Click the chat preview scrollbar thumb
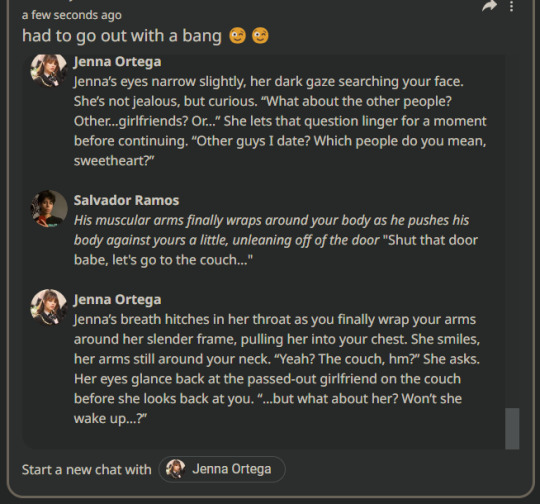Image resolution: width=540 pixels, height=504 pixels. 512,429
